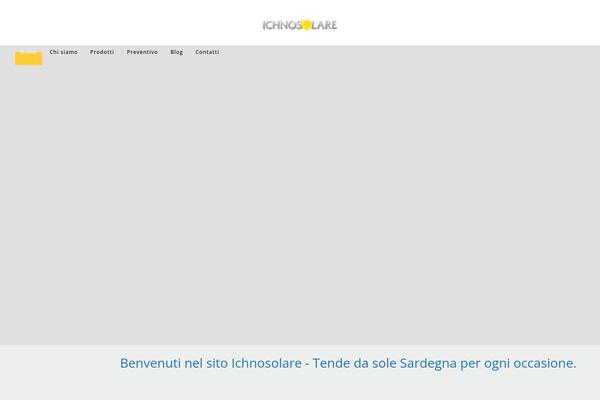Image resolution: width=600 pixels, height=400 pixels.
Task: Click the Ichnosolare logo
Action: [x=300, y=25]
